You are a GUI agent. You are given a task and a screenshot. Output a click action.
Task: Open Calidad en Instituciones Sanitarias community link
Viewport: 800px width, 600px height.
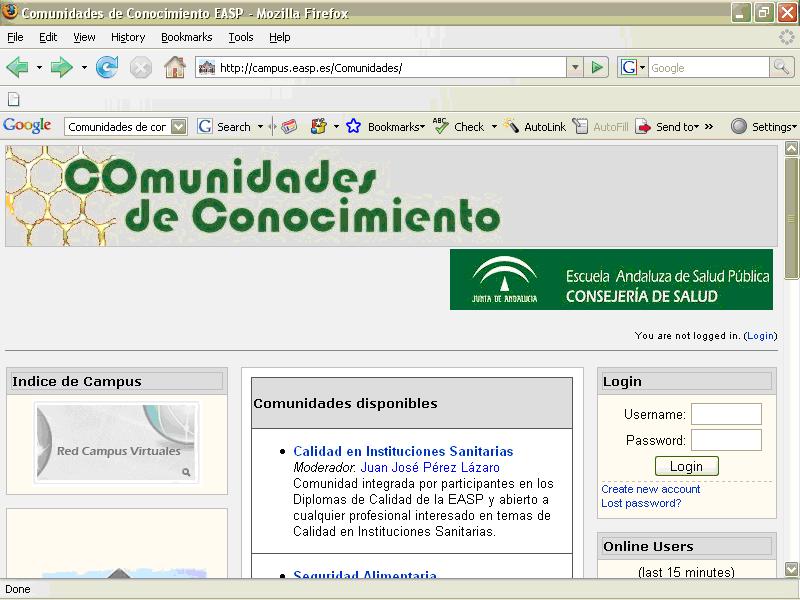(403, 452)
